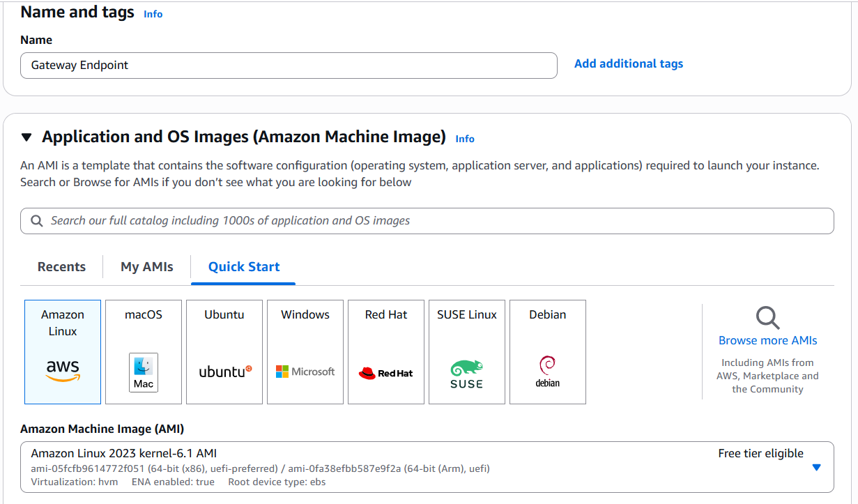
Task: Click the Amazon Machine Image (AMI) label
Action: (102, 429)
